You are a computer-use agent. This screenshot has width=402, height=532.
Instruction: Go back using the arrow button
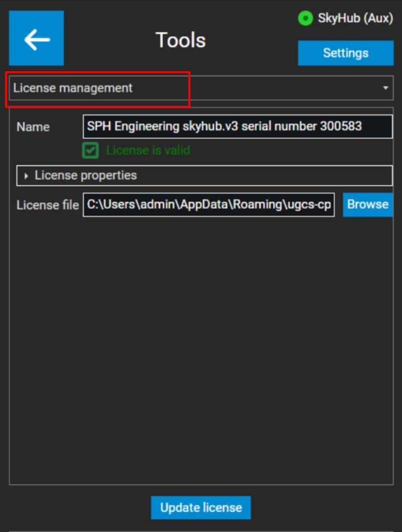[x=36, y=38]
